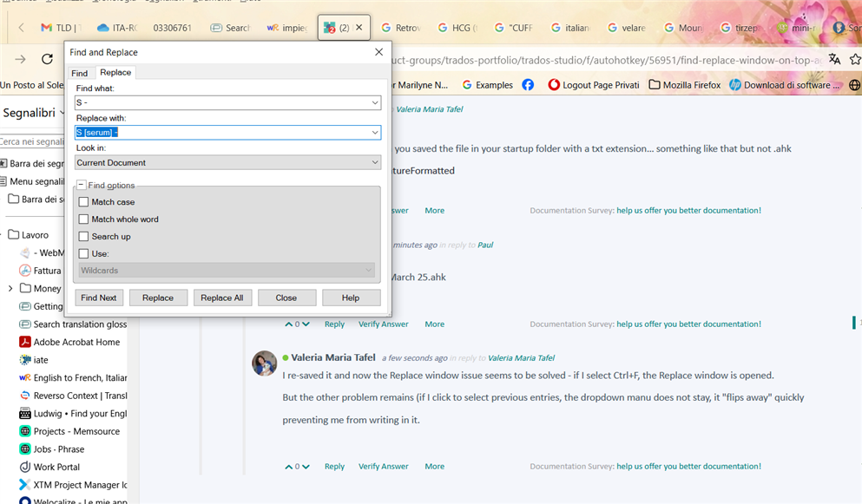The image size is (862, 504).
Task: Enable Match whole word
Action: pyautogui.click(x=83, y=219)
